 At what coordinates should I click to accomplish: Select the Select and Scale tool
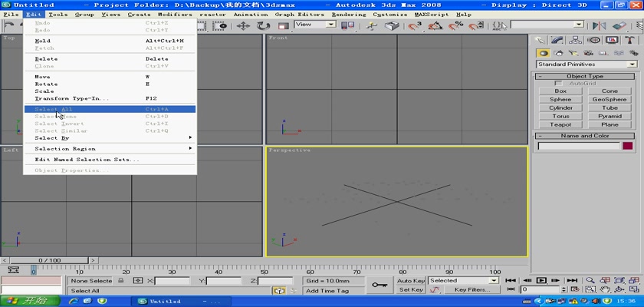284,26
